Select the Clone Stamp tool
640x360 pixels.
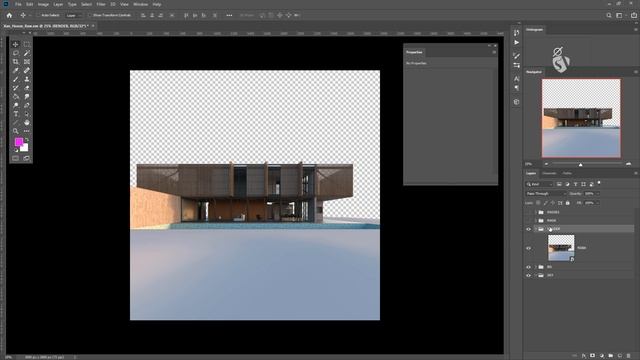coord(27,79)
